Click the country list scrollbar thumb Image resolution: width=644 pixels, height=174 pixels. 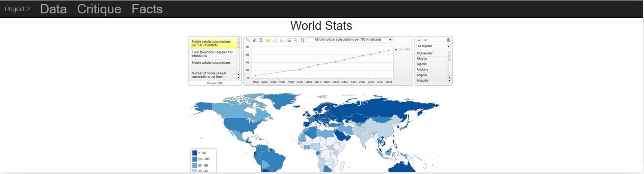pos(449,55)
